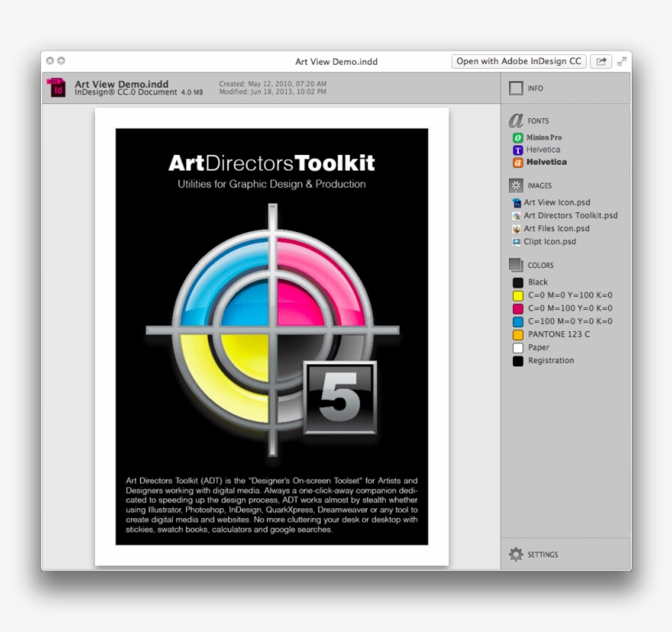Click the 'Art View Icon.psd' file name
672x632 pixels.
pos(556,202)
